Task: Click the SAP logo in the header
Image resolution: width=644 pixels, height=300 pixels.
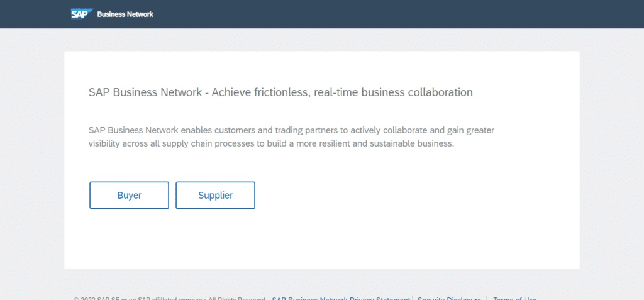Action: (82, 14)
